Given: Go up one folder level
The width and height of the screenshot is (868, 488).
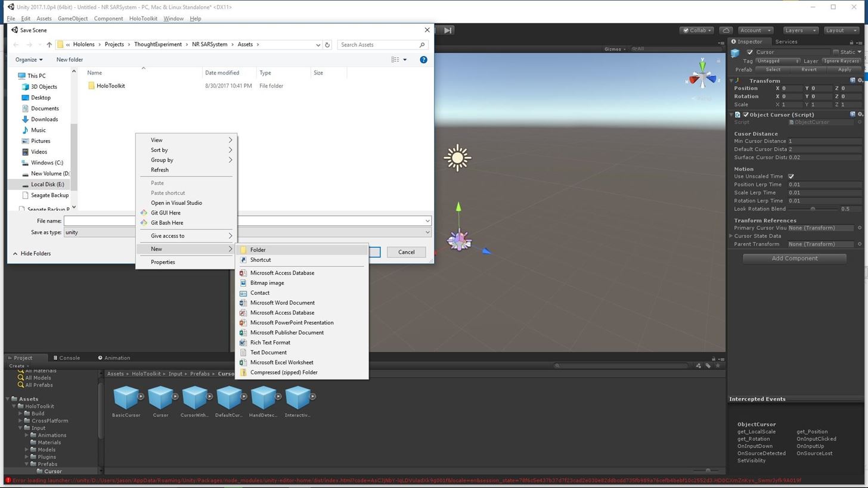Looking at the screenshot, I should (x=49, y=45).
